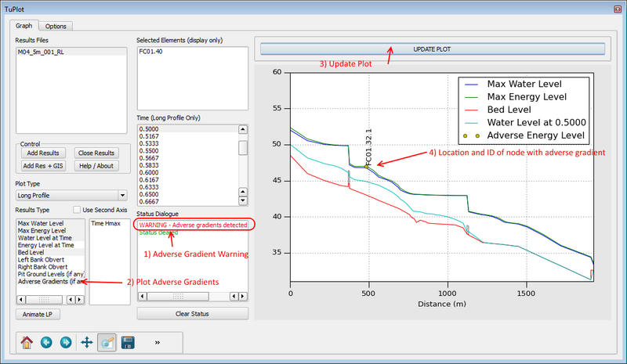Viewport: 627px width, 364px height.
Task: Go forward to next plot view
Action: click(x=66, y=342)
